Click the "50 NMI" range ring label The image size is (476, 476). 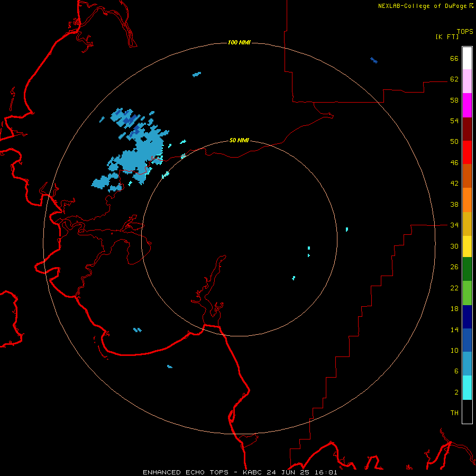[x=239, y=140]
